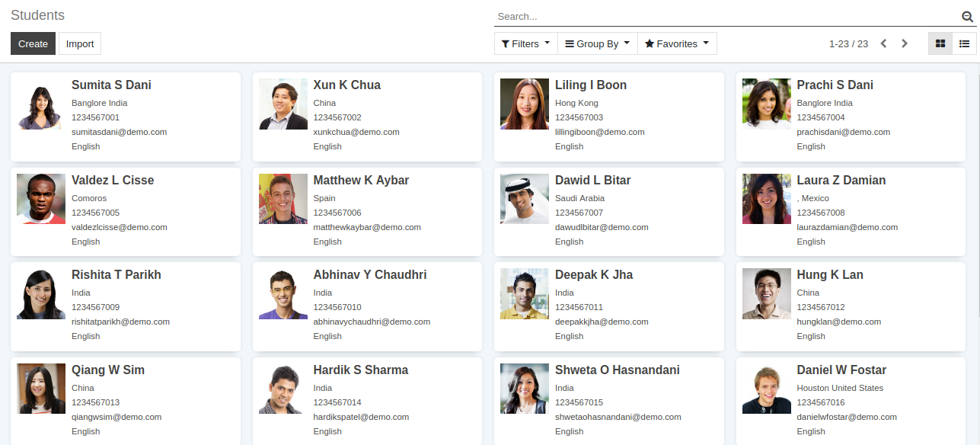The image size is (980, 445).
Task: Switch to kanban view
Action: [940, 43]
